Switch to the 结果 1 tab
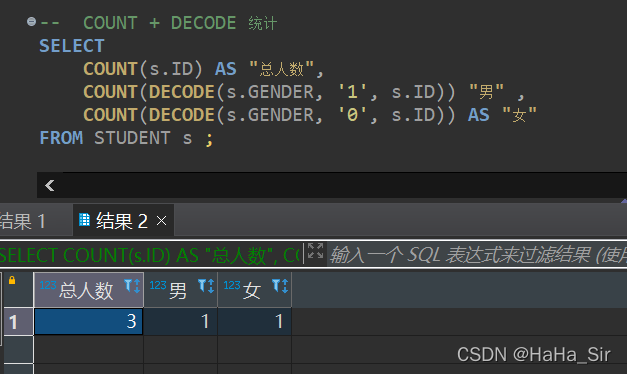Viewport: 627px width, 374px height. click(x=23, y=221)
